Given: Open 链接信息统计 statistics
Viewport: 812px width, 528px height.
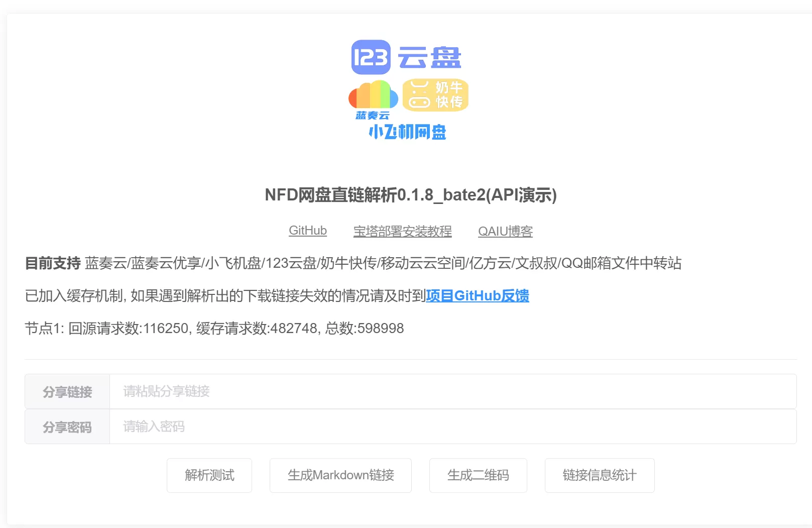Looking at the screenshot, I should pyautogui.click(x=600, y=475).
